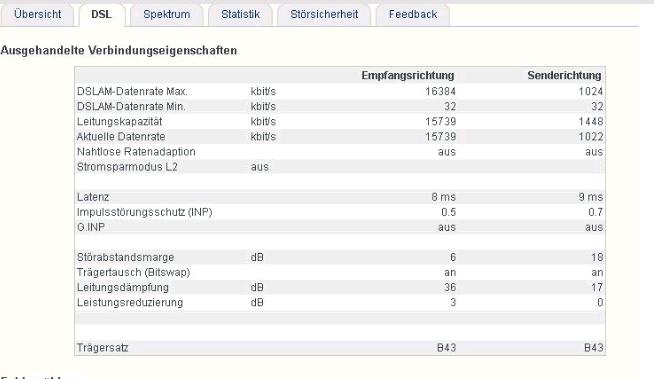Click the Leitungskapazität upstream value 1448

click(x=591, y=122)
